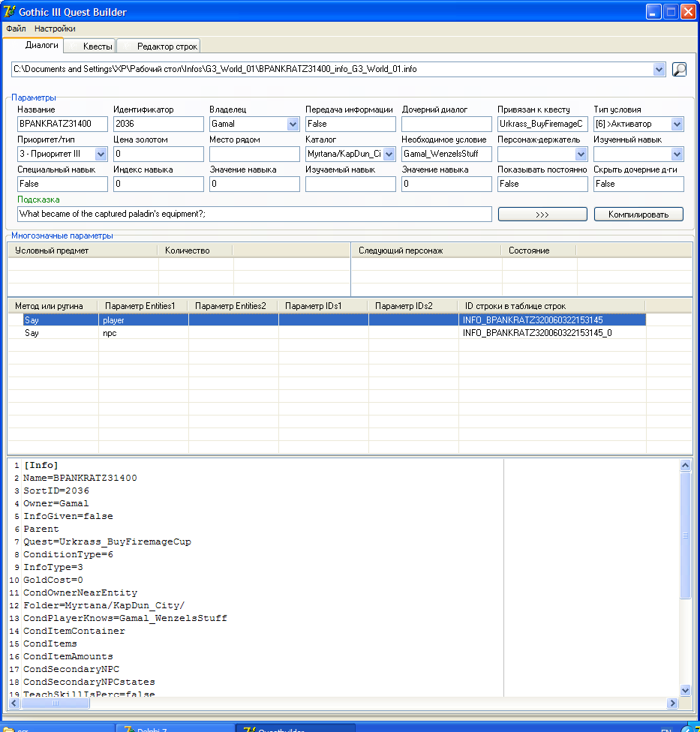Click the Передача информации field
Viewport: 700px width, 732px height.
click(x=350, y=124)
